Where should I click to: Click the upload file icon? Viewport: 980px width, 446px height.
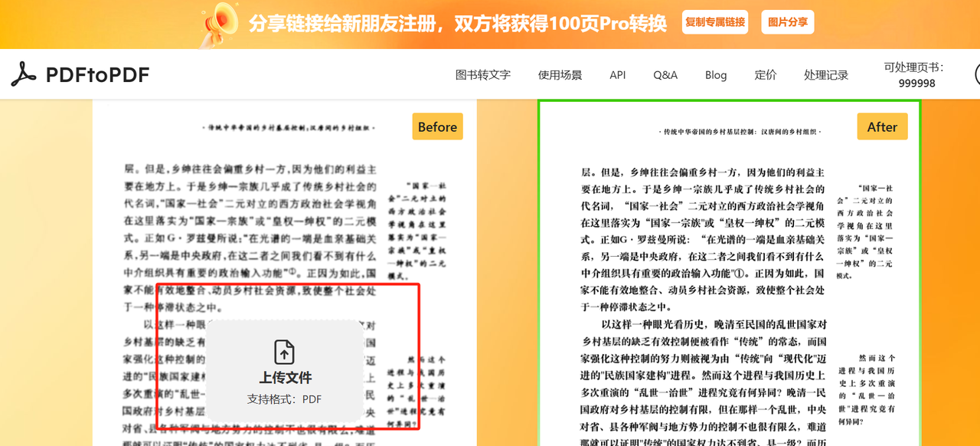point(284,352)
